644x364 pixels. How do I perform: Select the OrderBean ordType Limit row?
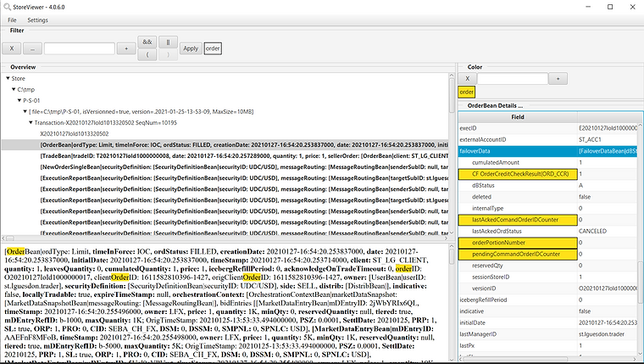coord(225,145)
